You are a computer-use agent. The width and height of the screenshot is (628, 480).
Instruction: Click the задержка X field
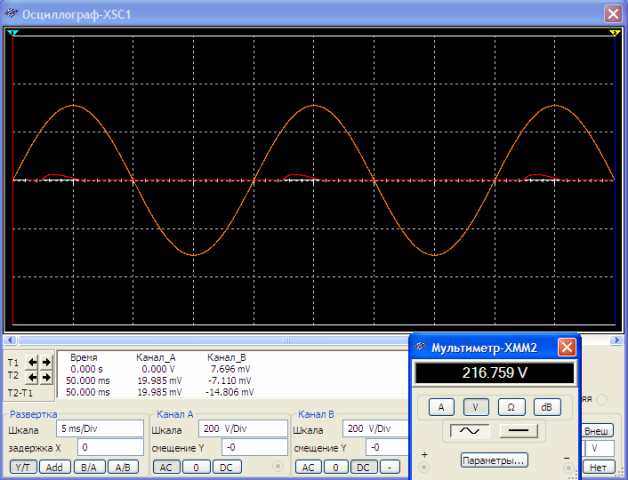point(110,447)
